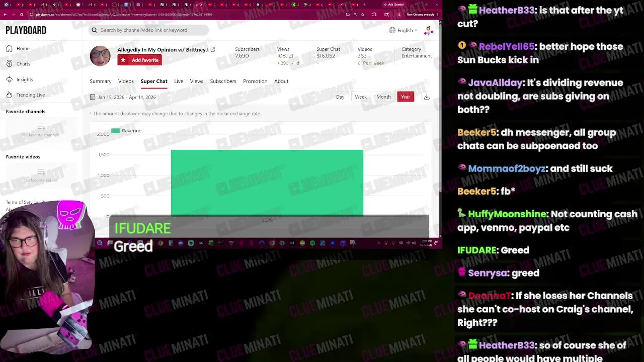Click New Chrome available update button
The width and height of the screenshot is (644, 362).
click(421, 15)
